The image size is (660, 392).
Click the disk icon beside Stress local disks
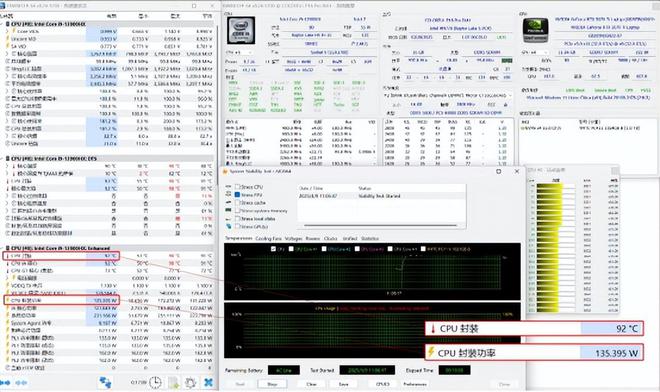229,219
